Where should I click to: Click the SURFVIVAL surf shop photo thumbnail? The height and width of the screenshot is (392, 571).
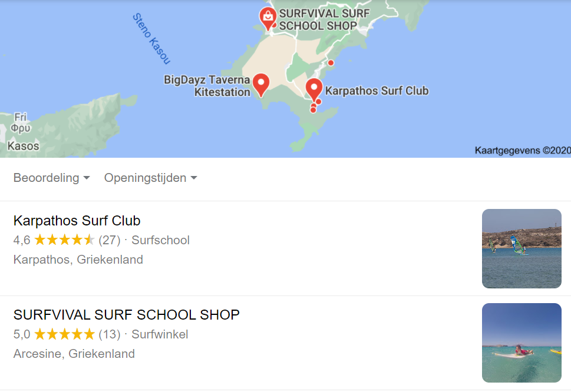point(522,343)
